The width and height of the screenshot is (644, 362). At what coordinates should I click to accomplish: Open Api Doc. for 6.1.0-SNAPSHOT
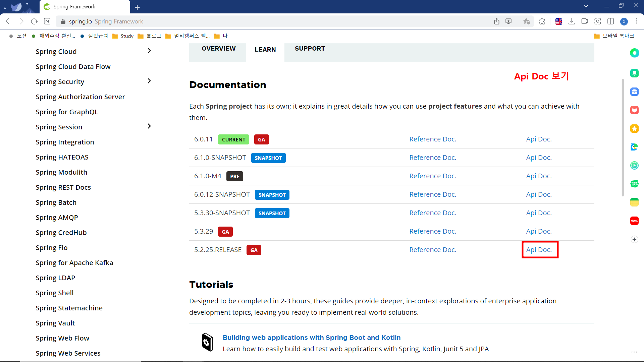click(x=539, y=158)
